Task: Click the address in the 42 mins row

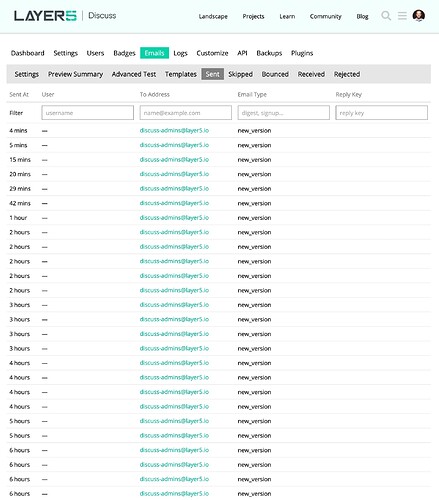Action: [174, 203]
